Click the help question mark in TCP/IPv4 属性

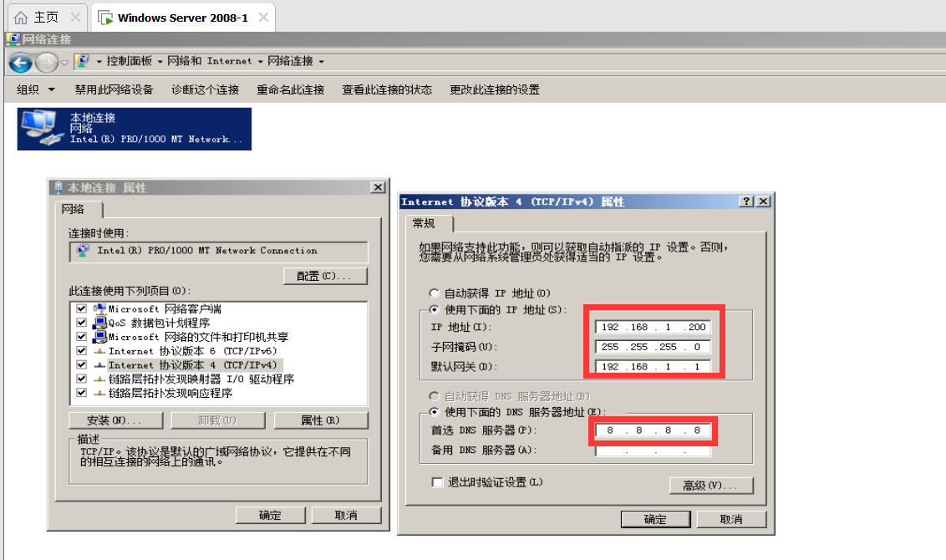pyautogui.click(x=746, y=201)
